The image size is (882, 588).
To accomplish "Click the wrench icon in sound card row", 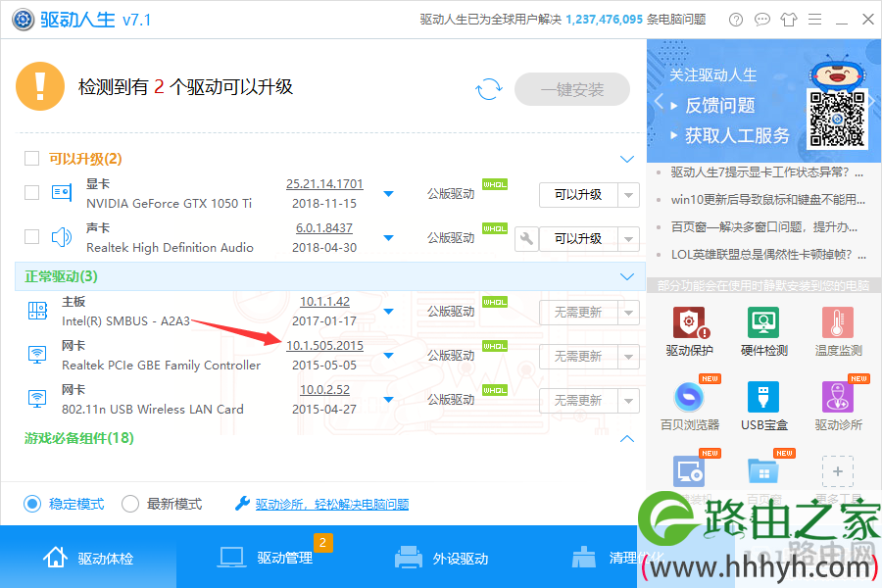I will (x=526, y=238).
